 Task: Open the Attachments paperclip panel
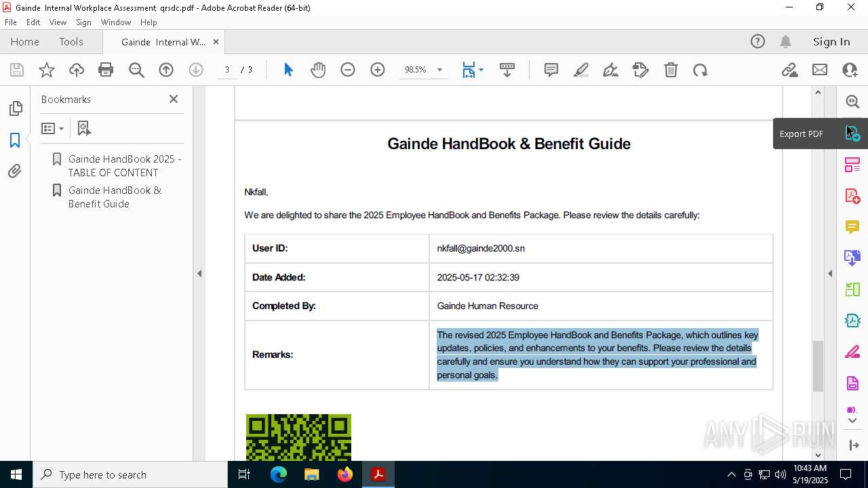pos(15,171)
